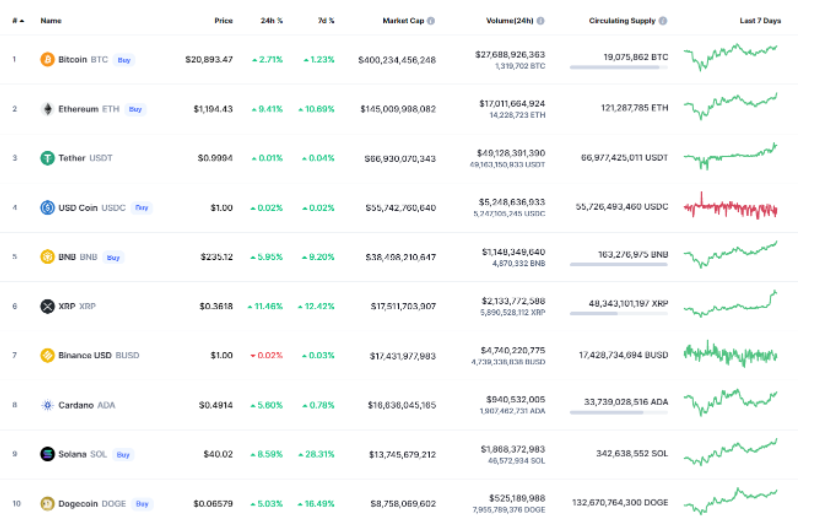Click the Tether coin icon
This screenshot has width=813, height=528.
47,157
